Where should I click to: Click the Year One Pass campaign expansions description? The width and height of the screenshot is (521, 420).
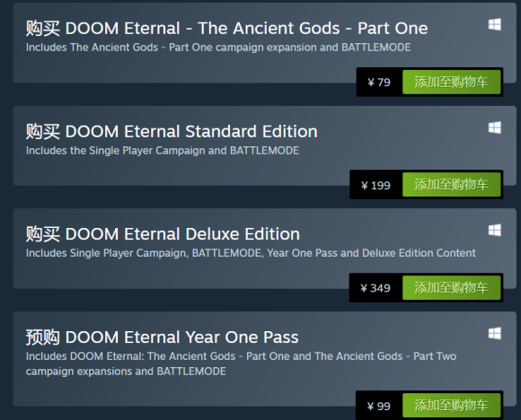242,363
